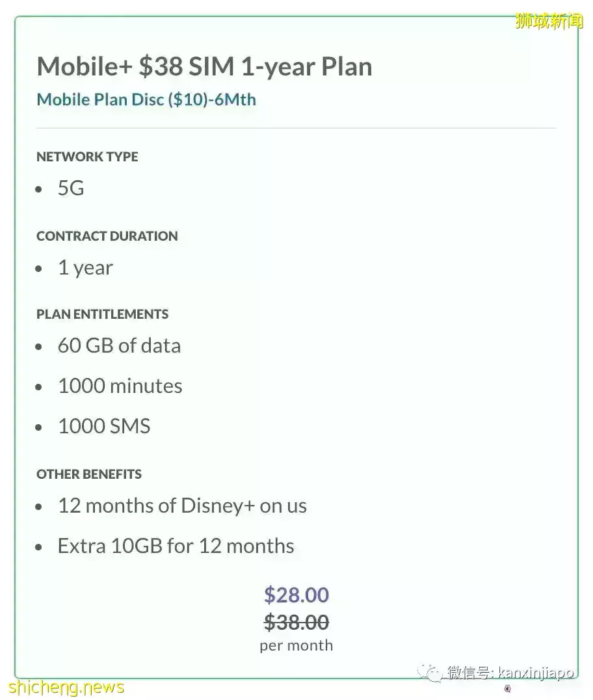Open the Mobile Plan Disc ($10)-6Mth link
The height and width of the screenshot is (700, 593).
[x=146, y=100]
